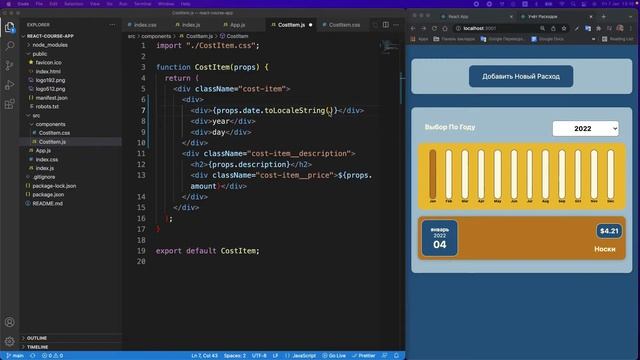Open the year dropdown showing 2022
The image size is (640, 360).
click(x=585, y=129)
